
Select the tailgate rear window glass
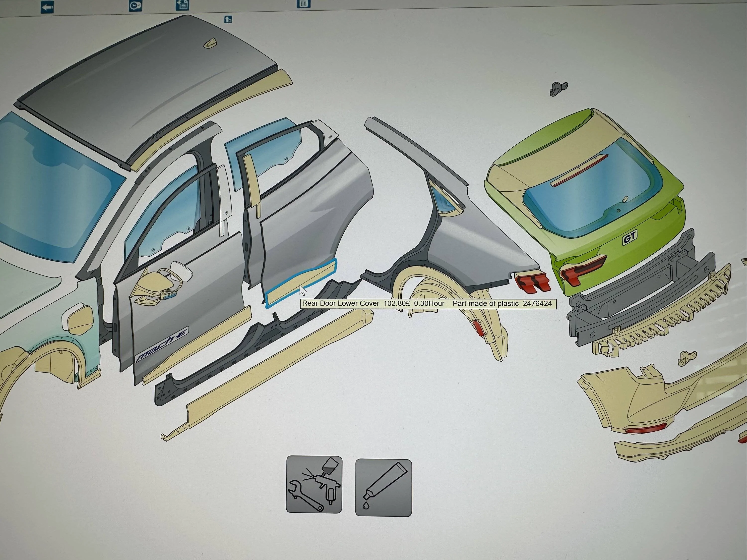(x=591, y=199)
